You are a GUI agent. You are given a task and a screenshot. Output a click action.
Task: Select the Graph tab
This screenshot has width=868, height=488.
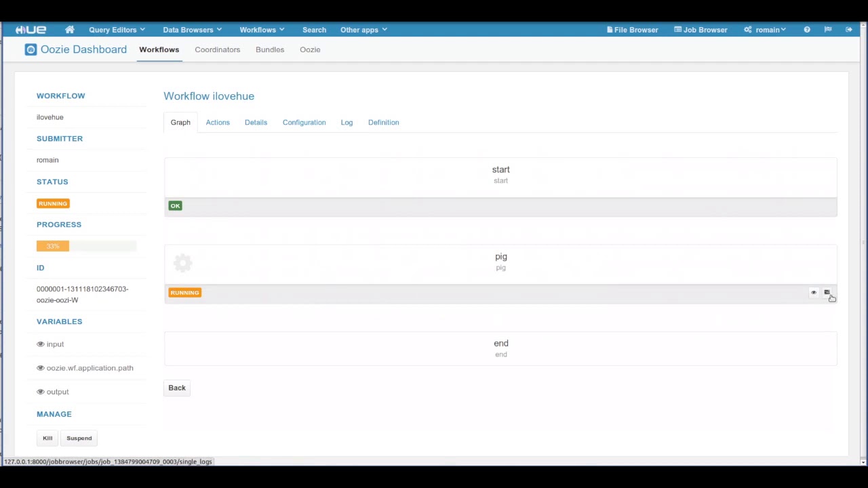click(180, 123)
